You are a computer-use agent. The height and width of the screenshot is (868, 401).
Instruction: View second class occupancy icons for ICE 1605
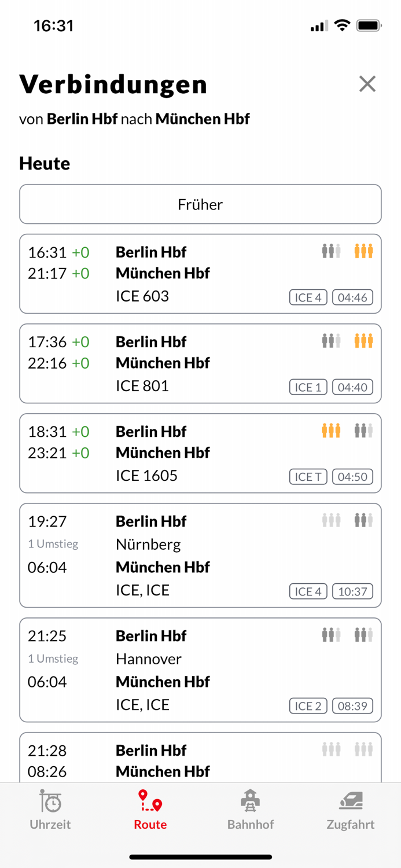pos(363,431)
